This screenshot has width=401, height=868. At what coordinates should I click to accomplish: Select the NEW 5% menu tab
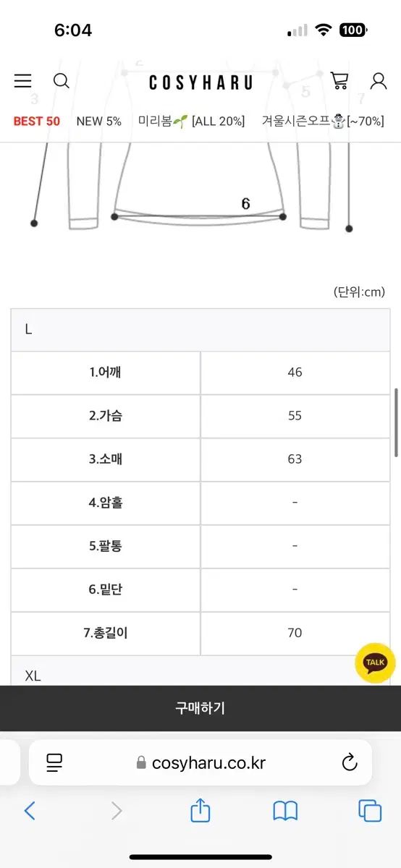tap(99, 121)
